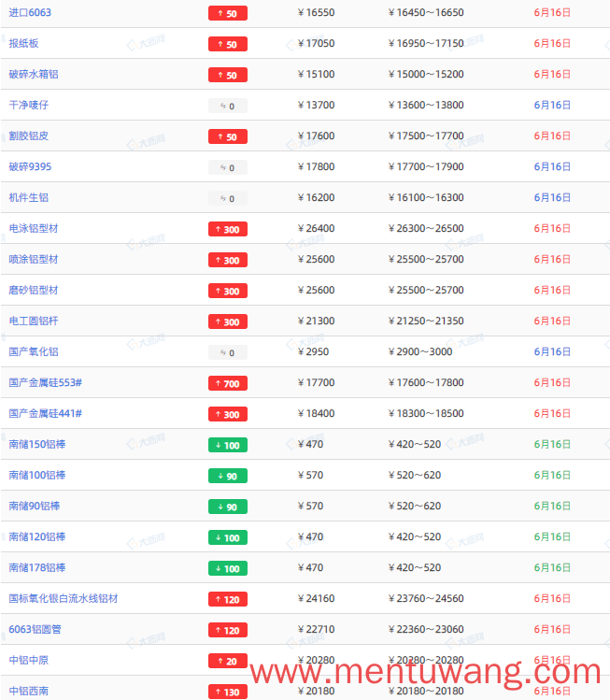Open the 中铝中原 product link
Screen dimensions: 610x700
[x=29, y=660]
